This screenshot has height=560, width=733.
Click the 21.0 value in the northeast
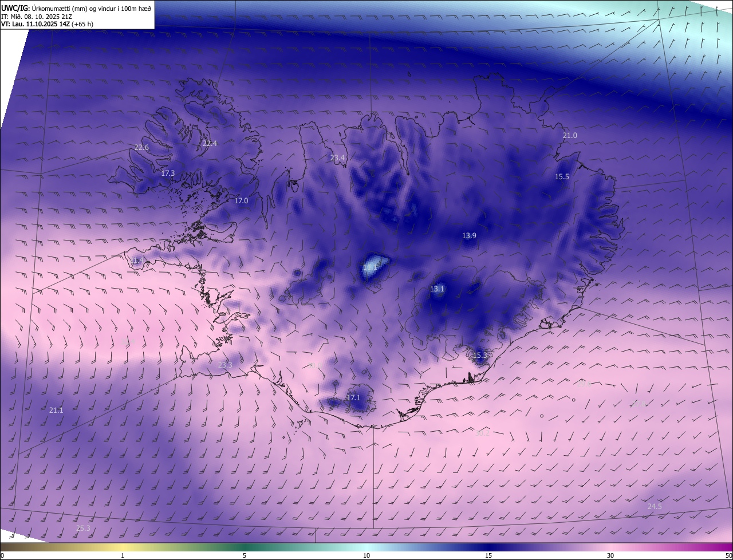point(570,136)
